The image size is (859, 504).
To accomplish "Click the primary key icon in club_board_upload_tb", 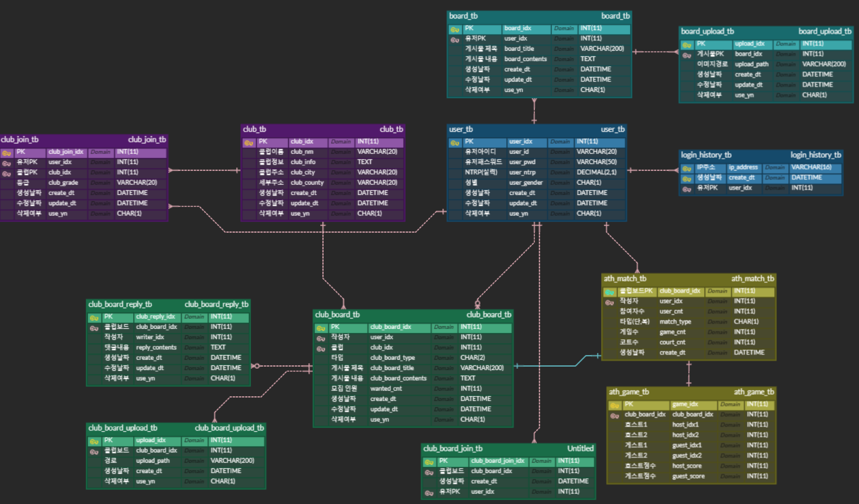I will [x=94, y=442].
